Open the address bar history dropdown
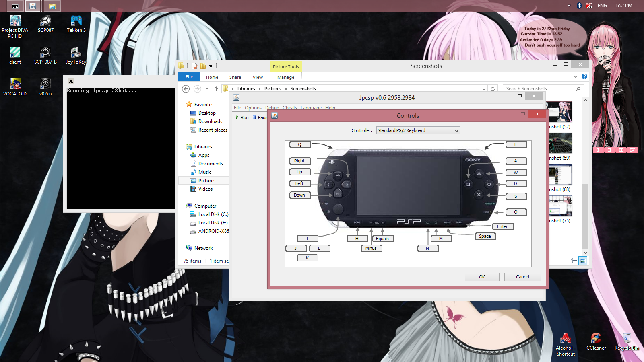This screenshot has height=362, width=644. click(x=484, y=89)
